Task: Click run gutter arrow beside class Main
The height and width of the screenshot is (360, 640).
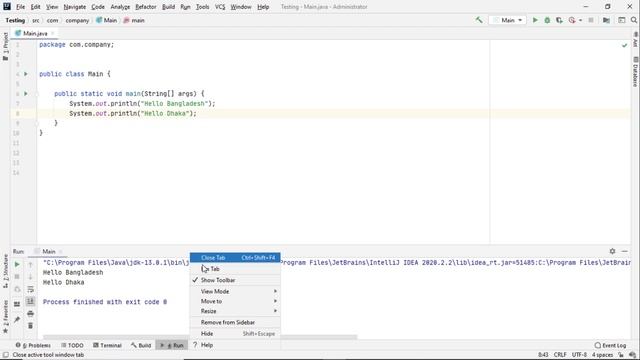Action: click(x=26, y=74)
